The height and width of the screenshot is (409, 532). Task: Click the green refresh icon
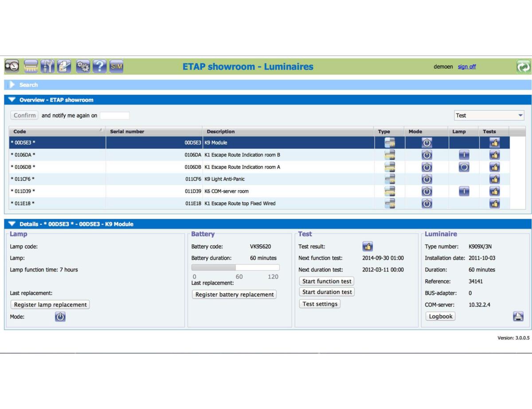pyautogui.click(x=523, y=67)
